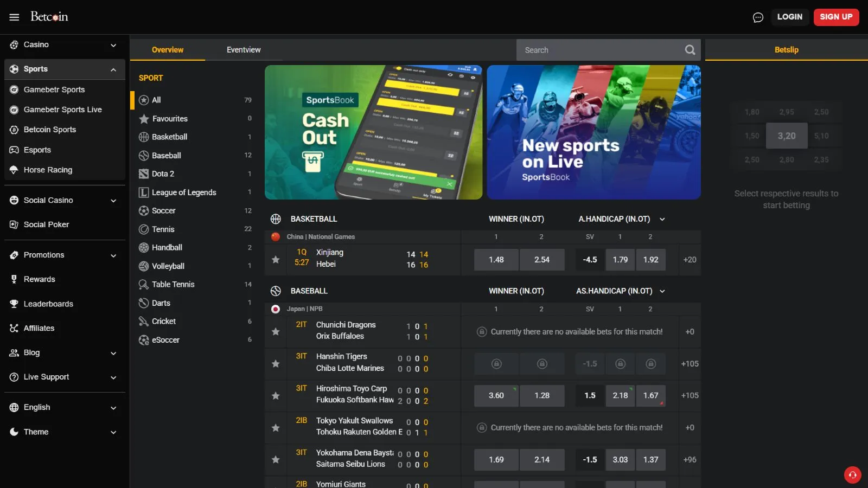Click the search magnifier icon
The width and height of the screenshot is (868, 488).
click(690, 50)
